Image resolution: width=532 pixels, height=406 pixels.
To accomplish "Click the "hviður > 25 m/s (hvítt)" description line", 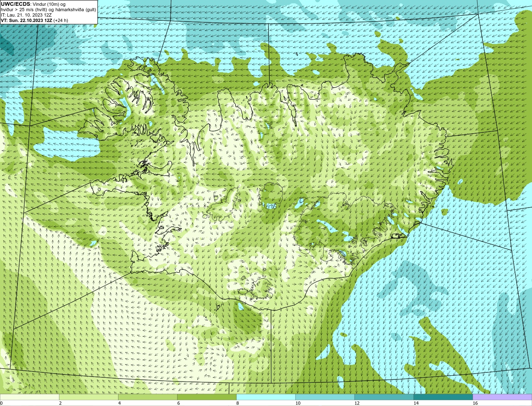I will pyautogui.click(x=49, y=9).
